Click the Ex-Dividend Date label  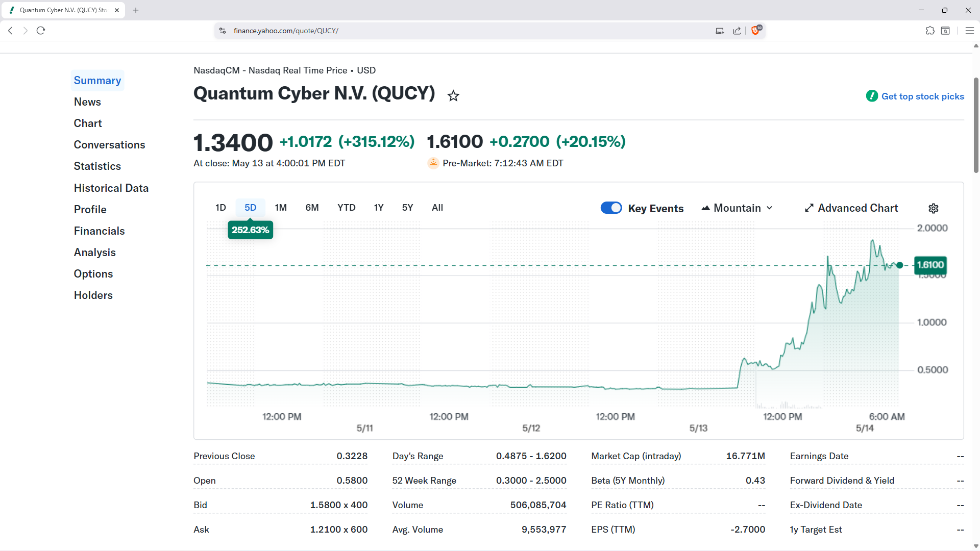[826, 505]
